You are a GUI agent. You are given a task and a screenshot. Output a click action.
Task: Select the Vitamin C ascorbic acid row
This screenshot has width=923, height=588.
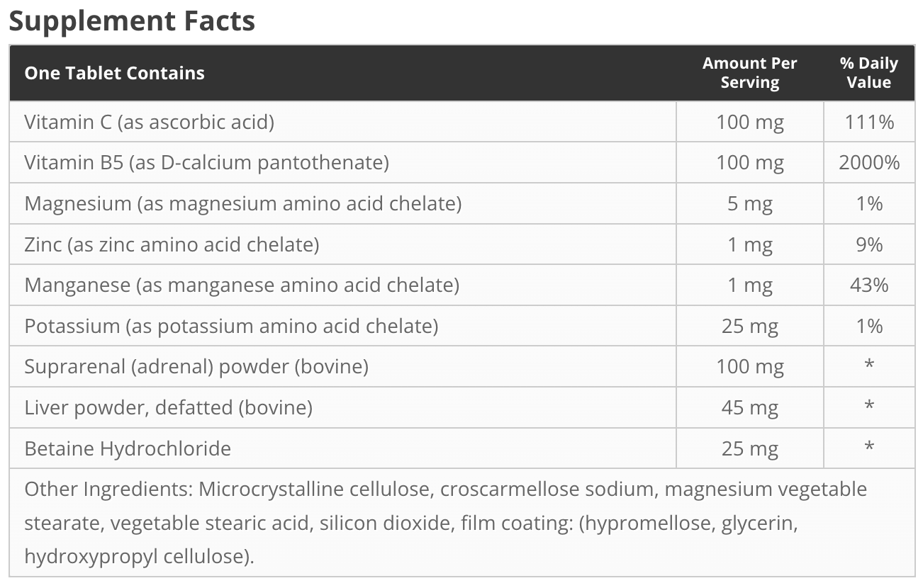click(x=149, y=122)
